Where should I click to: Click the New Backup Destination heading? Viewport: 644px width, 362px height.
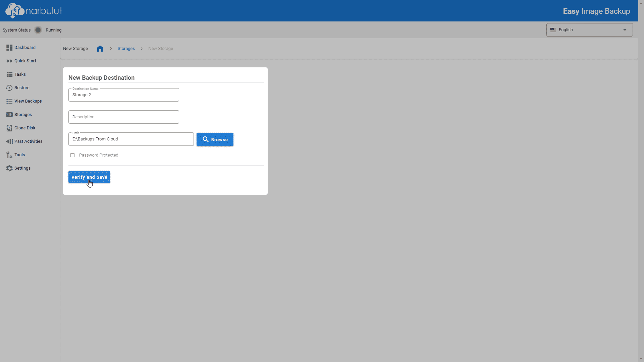click(x=101, y=78)
